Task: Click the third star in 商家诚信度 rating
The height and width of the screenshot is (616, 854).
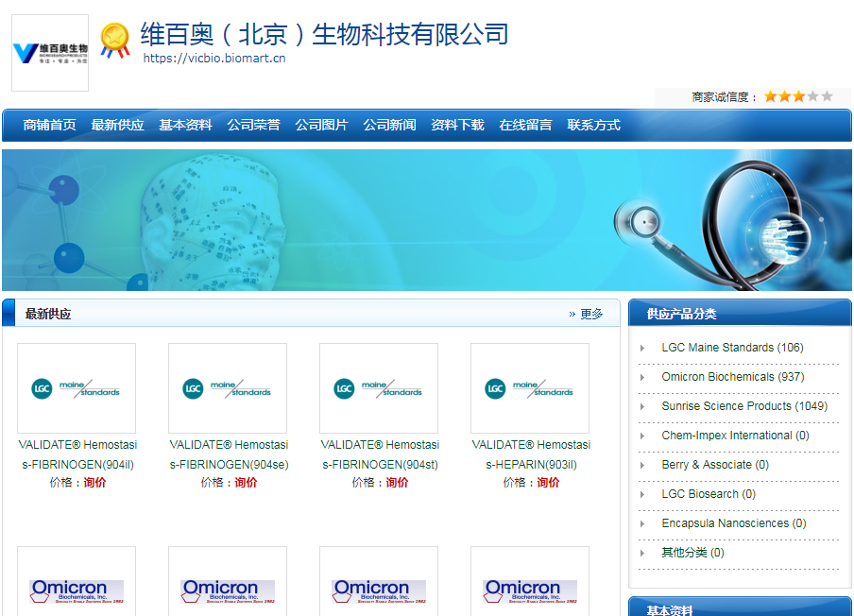Action: (x=798, y=95)
